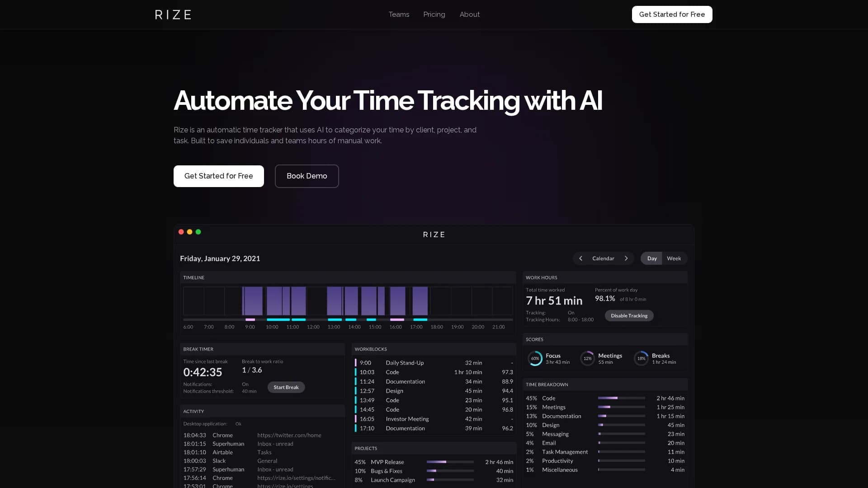Click the Messaging breakdown row label
Image resolution: width=868 pixels, height=488 pixels.
[555, 434]
